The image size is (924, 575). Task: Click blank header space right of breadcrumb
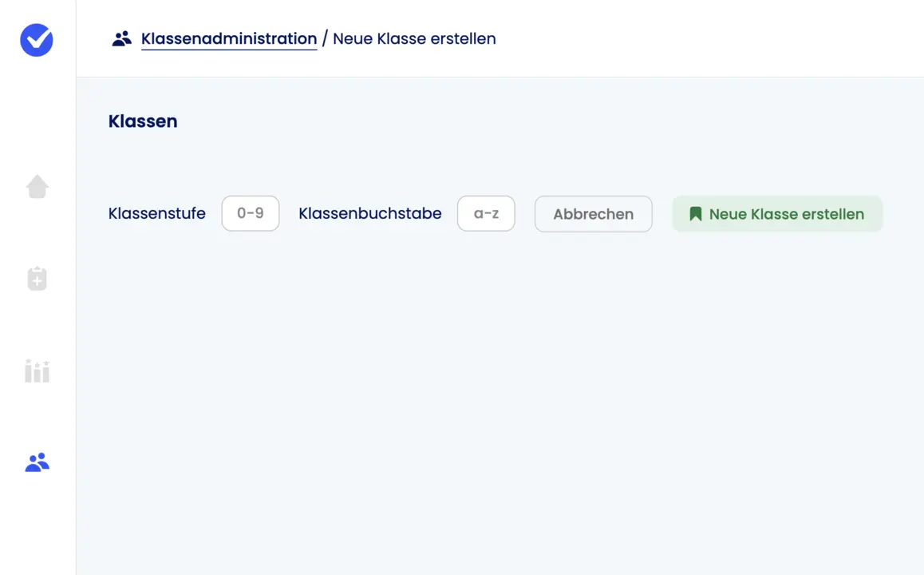[707, 39]
